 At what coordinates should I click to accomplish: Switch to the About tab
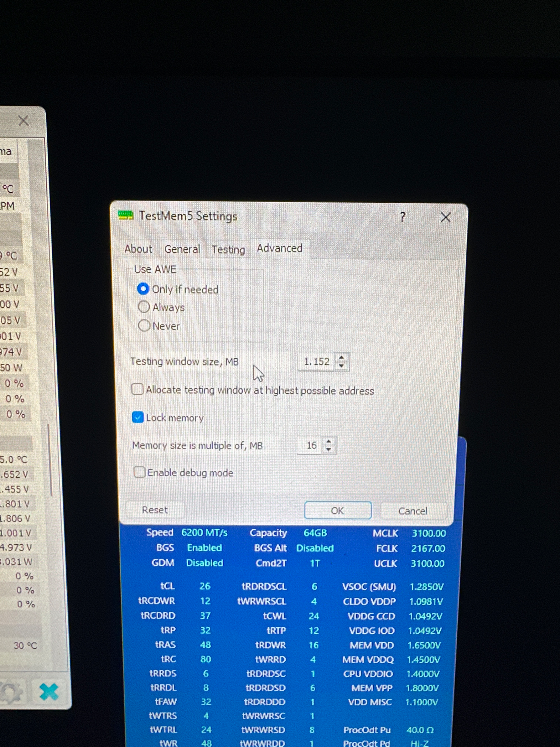click(x=138, y=249)
